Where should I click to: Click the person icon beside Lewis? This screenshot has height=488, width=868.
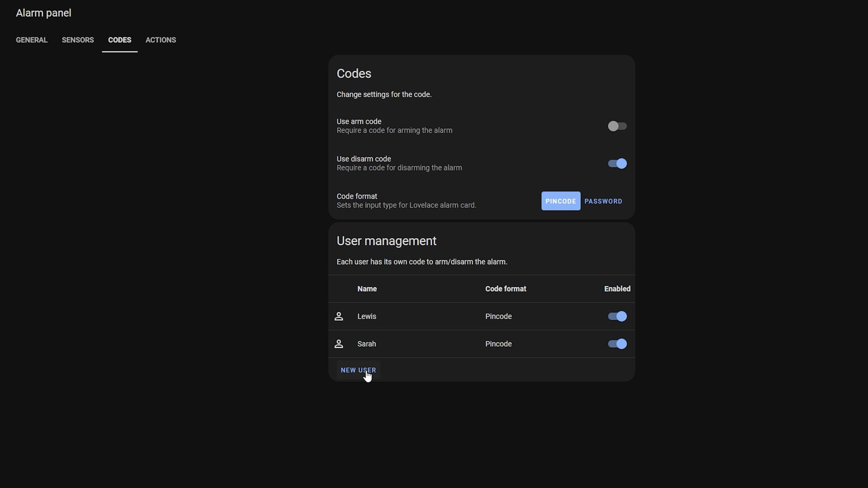click(339, 316)
